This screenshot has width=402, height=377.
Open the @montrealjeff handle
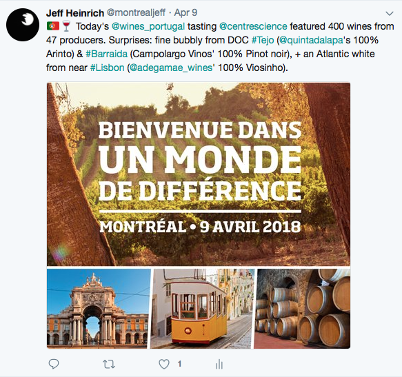136,13
